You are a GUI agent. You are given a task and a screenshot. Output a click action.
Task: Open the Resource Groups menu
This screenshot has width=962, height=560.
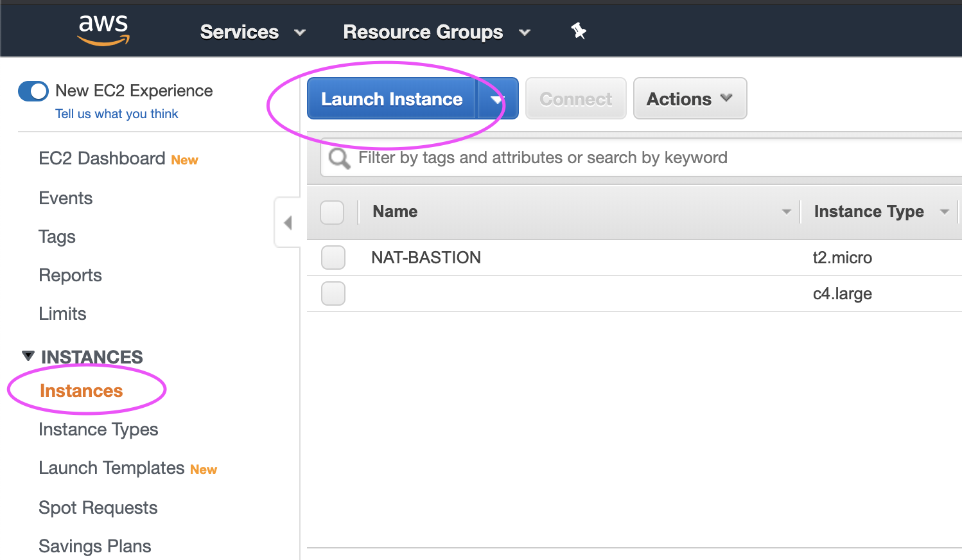pyautogui.click(x=437, y=32)
